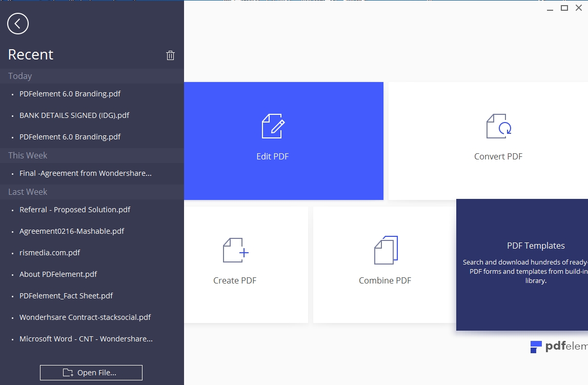Open the Edit PDF tile label

click(x=273, y=156)
